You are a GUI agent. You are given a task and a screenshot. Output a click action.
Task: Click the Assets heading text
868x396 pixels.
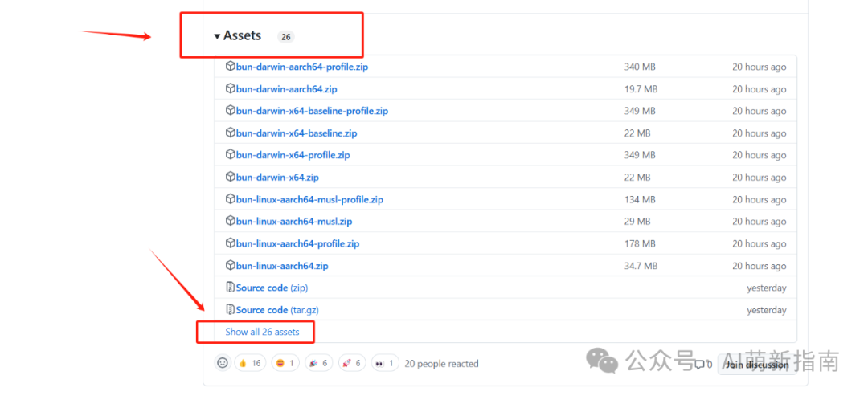point(243,36)
